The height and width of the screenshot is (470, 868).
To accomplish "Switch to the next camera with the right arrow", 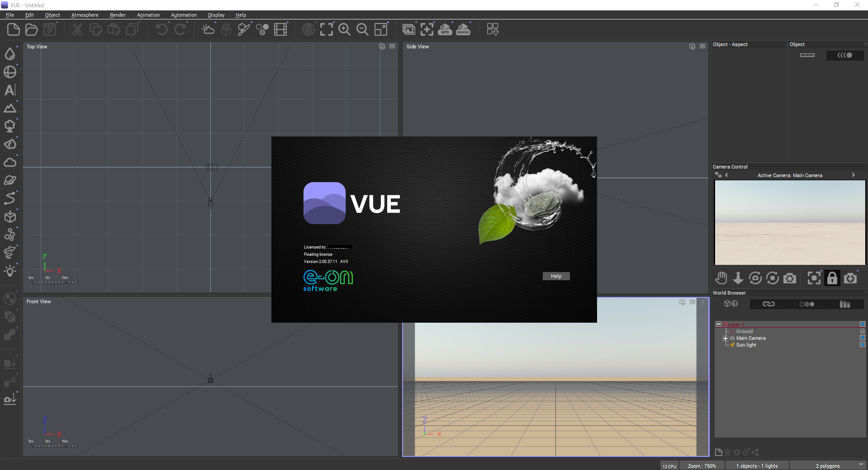I will click(x=854, y=175).
